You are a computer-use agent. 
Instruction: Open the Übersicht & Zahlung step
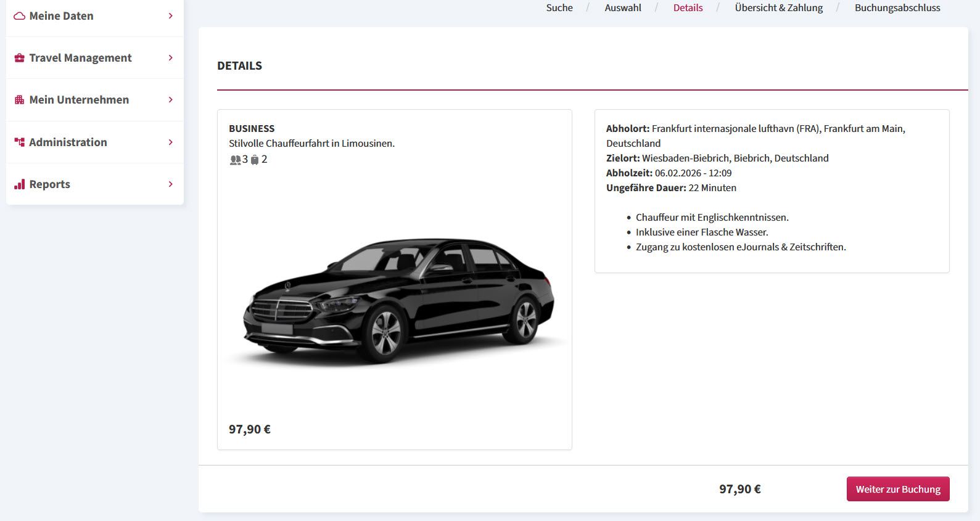(779, 8)
